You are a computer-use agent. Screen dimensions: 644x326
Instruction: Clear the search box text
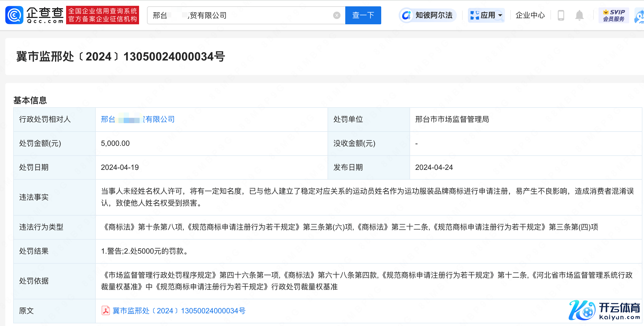point(337,15)
